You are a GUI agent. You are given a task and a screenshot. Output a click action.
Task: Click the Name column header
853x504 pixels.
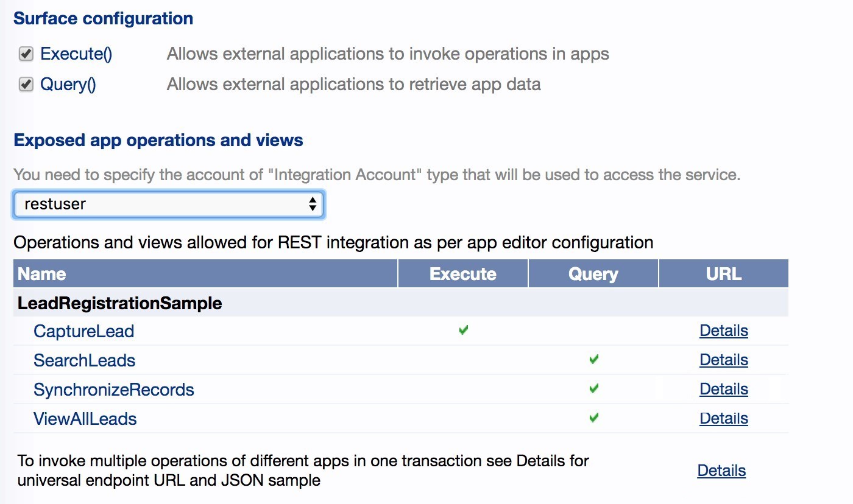pyautogui.click(x=41, y=273)
